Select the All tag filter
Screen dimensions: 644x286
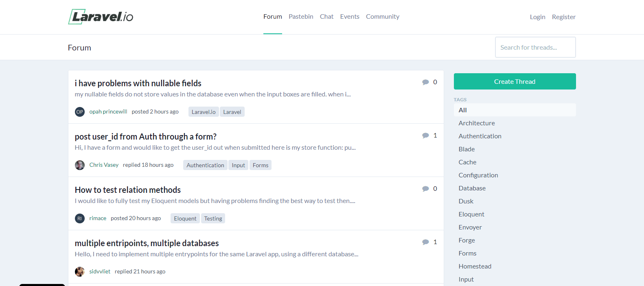click(515, 110)
